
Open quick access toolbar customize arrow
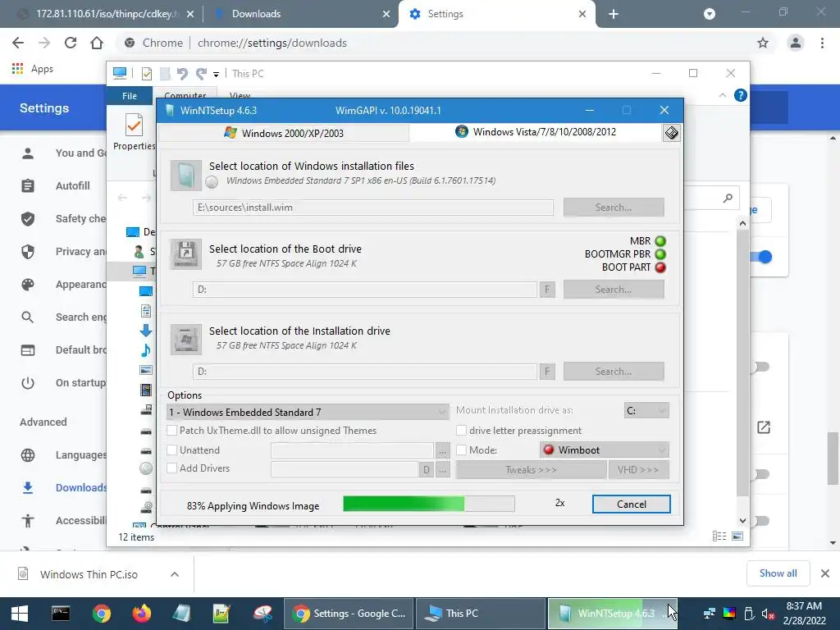point(216,74)
